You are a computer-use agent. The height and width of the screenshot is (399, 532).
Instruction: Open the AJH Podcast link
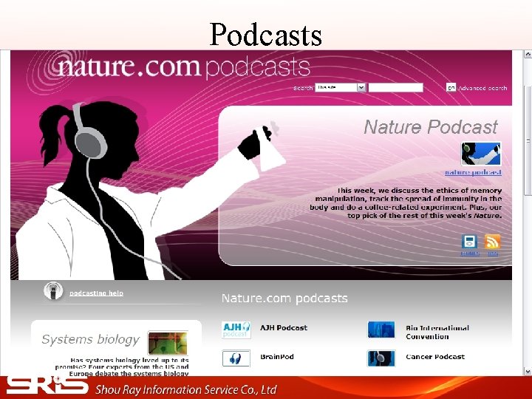pyautogui.click(x=284, y=328)
